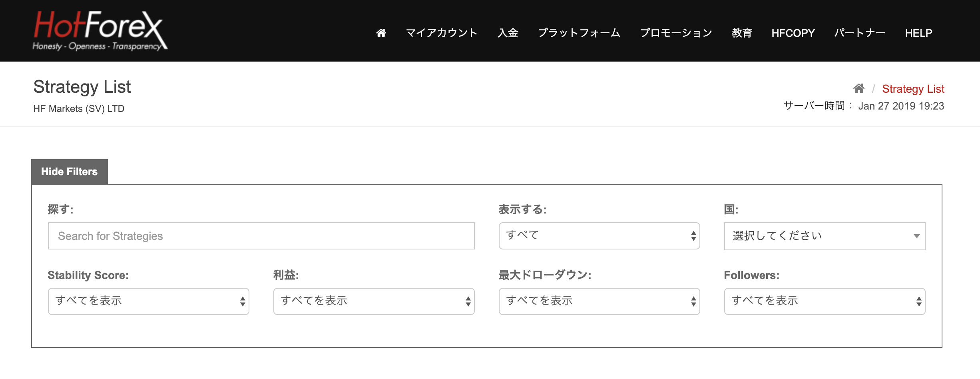Open the 入金 menu item
This screenshot has height=379, width=980.
(508, 33)
